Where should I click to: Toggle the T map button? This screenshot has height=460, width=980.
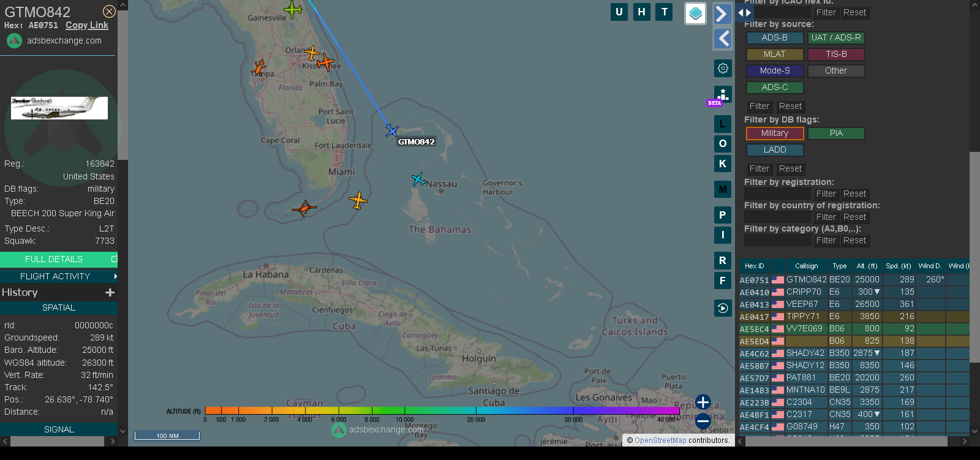(x=665, y=12)
